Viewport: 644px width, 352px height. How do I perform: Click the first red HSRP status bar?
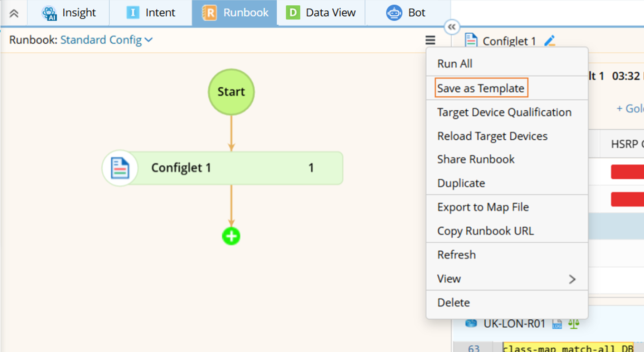tap(627, 172)
